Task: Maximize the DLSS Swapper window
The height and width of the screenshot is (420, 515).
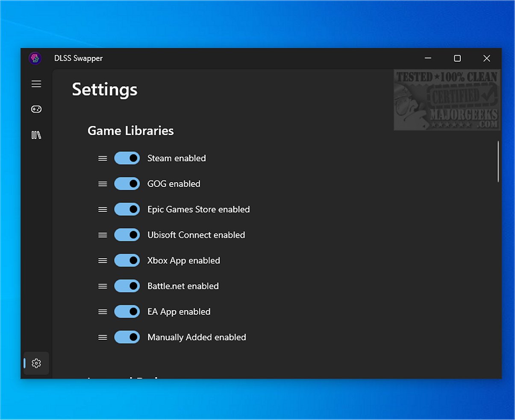Action: coord(457,58)
